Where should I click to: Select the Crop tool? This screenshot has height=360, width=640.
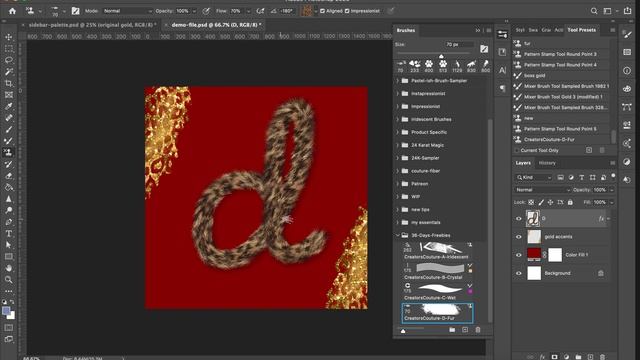click(9, 83)
